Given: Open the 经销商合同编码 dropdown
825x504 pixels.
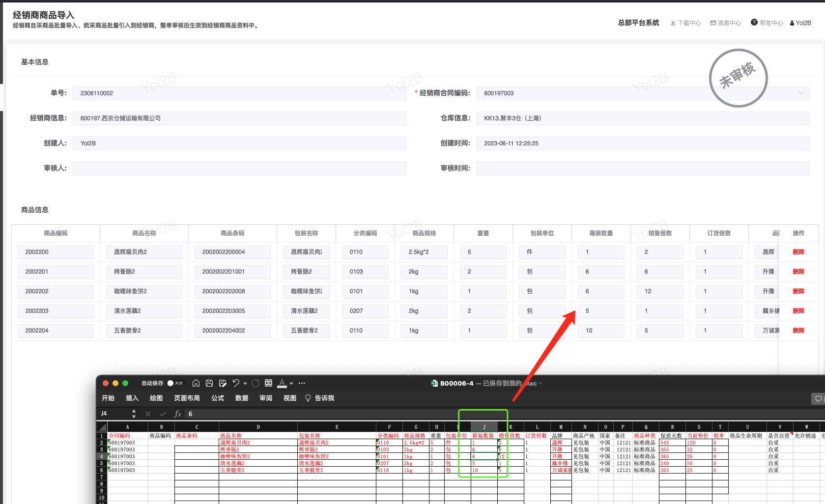Looking at the screenshot, I should click(x=643, y=93).
